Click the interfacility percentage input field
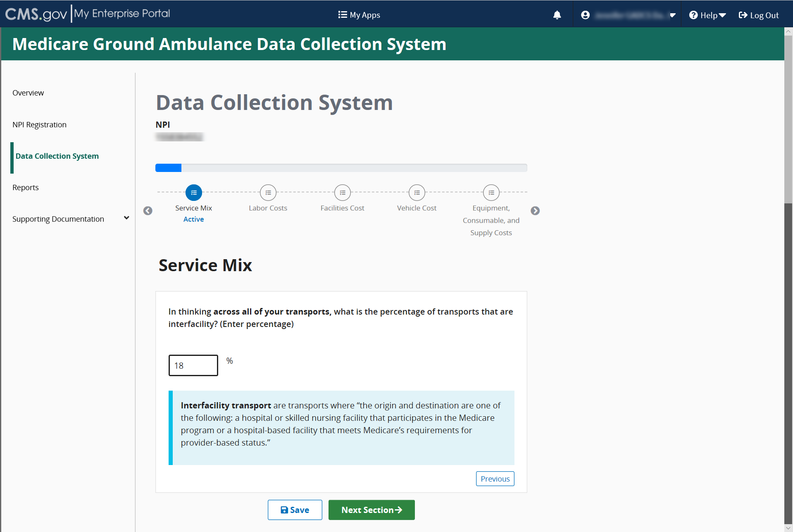This screenshot has height=532, width=793. click(x=193, y=365)
